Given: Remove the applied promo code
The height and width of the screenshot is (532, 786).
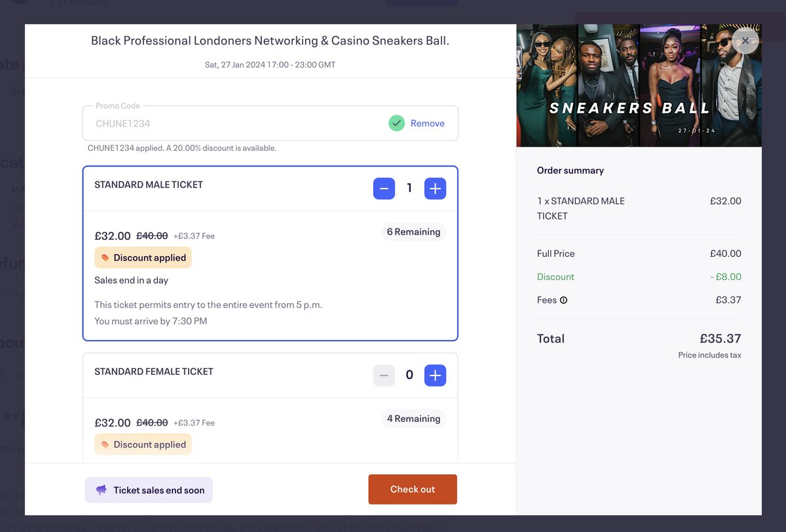Looking at the screenshot, I should click(x=428, y=123).
